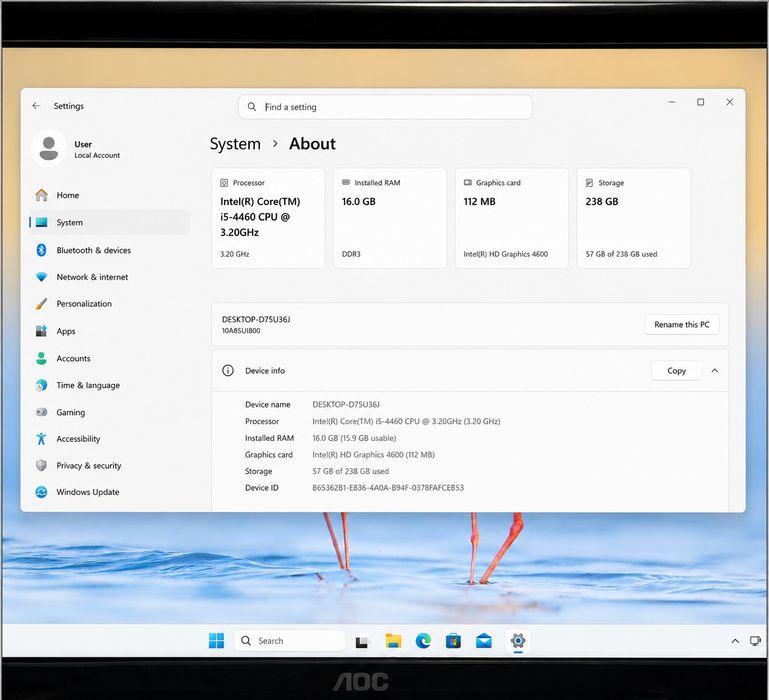Click the Installed RAM row 15.9 GB usable
The width and height of the screenshot is (769, 700).
click(354, 438)
